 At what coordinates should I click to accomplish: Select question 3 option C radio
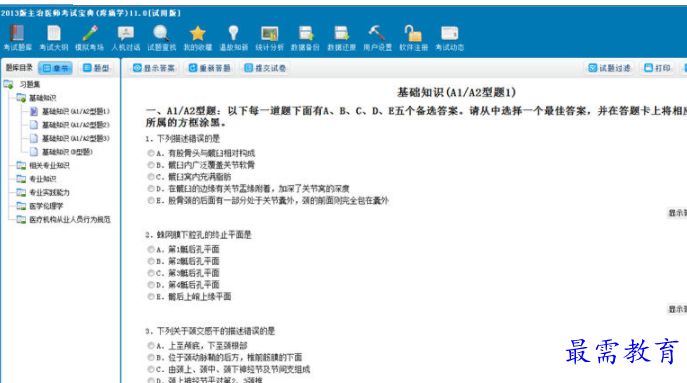[151, 369]
